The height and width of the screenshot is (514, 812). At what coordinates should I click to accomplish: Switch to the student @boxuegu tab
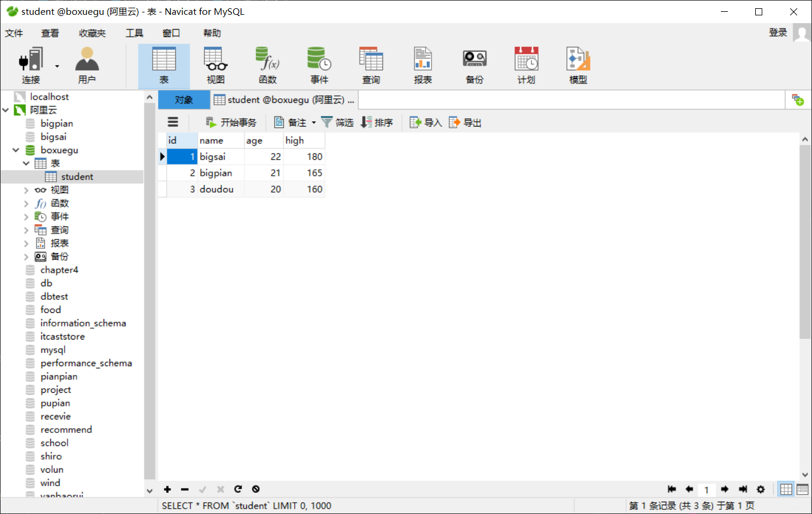pyautogui.click(x=284, y=100)
